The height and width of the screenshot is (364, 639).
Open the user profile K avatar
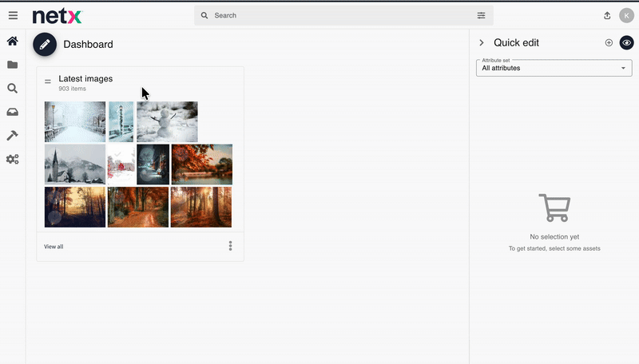pyautogui.click(x=626, y=15)
